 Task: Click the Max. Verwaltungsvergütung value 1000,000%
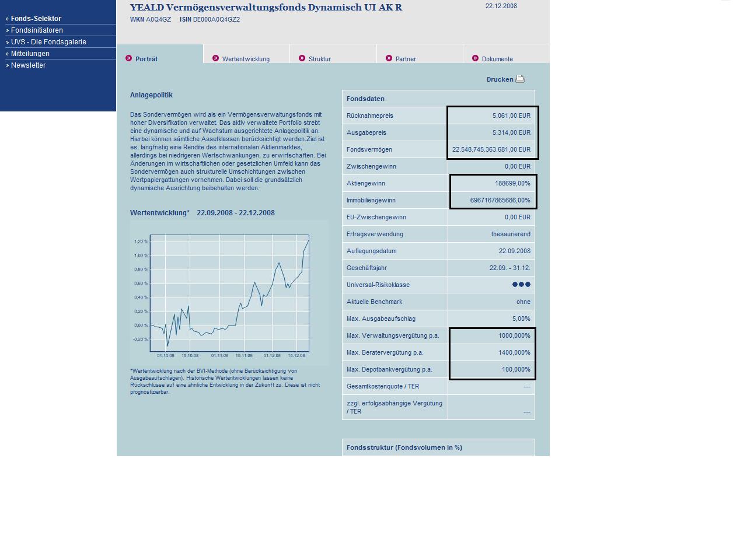(x=514, y=335)
